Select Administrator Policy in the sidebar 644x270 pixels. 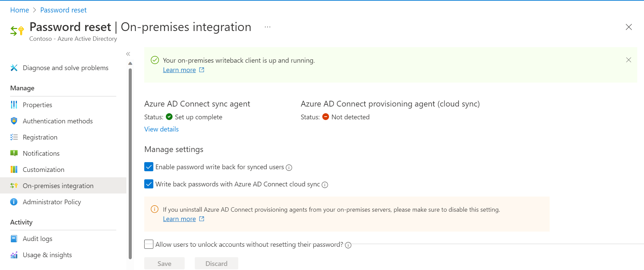point(52,202)
